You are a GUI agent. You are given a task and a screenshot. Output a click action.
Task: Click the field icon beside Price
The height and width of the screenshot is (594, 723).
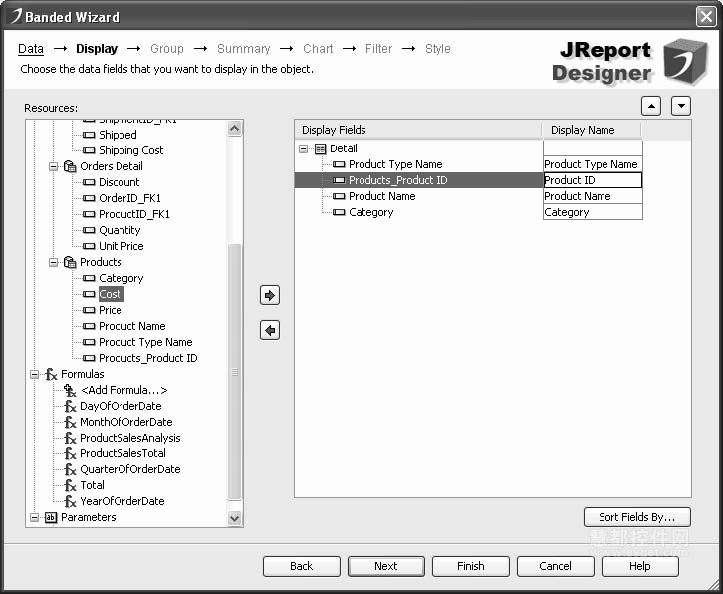89,310
